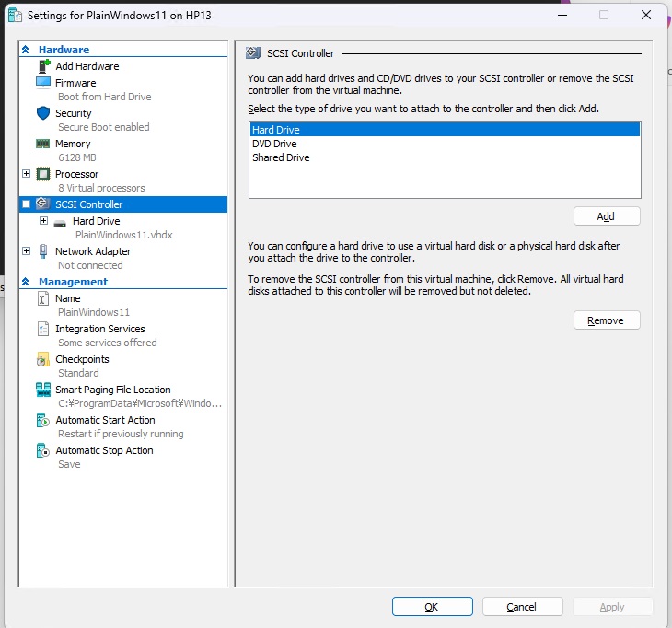Screen dimensions: 672x628
Task: Select the Hard Drive tree item
Action: point(96,221)
